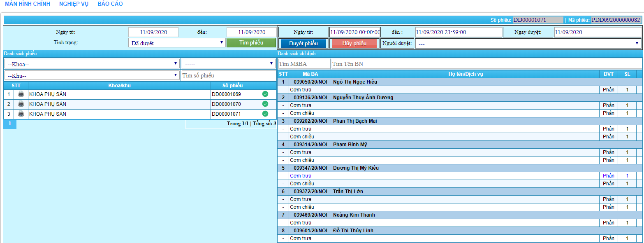Focus the Tìm Tên BN input field
This screenshot has height=243, width=644.
click(486, 64)
